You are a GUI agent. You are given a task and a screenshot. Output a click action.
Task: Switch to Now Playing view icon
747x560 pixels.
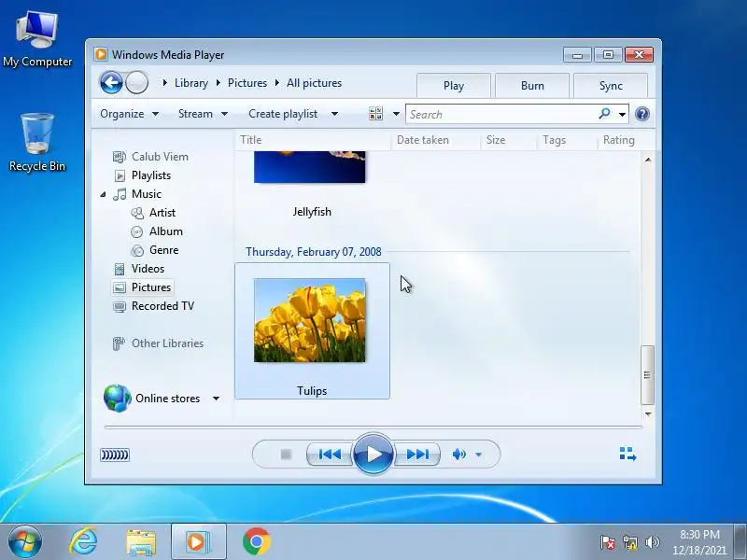coord(627,454)
